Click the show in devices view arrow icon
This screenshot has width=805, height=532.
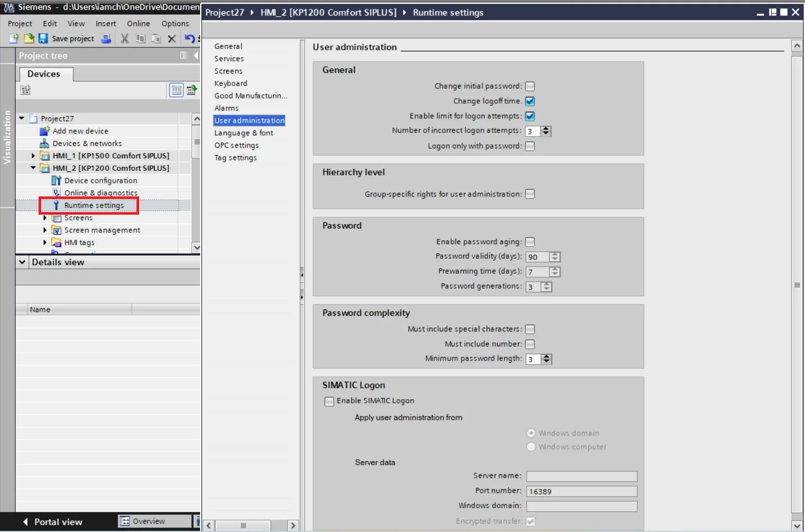coord(192,90)
